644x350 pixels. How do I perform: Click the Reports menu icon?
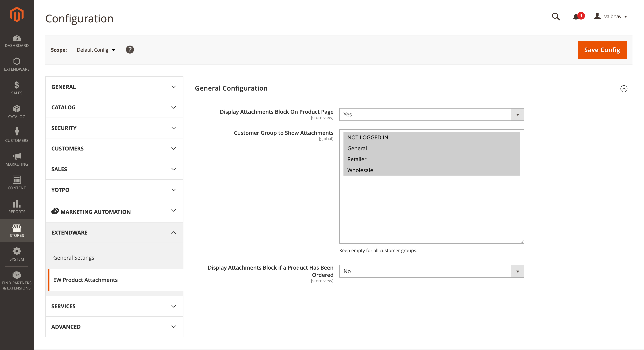coord(17,206)
